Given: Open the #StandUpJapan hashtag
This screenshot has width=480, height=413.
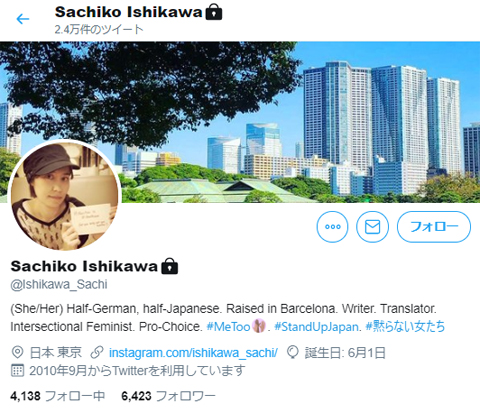Looking at the screenshot, I should (317, 326).
